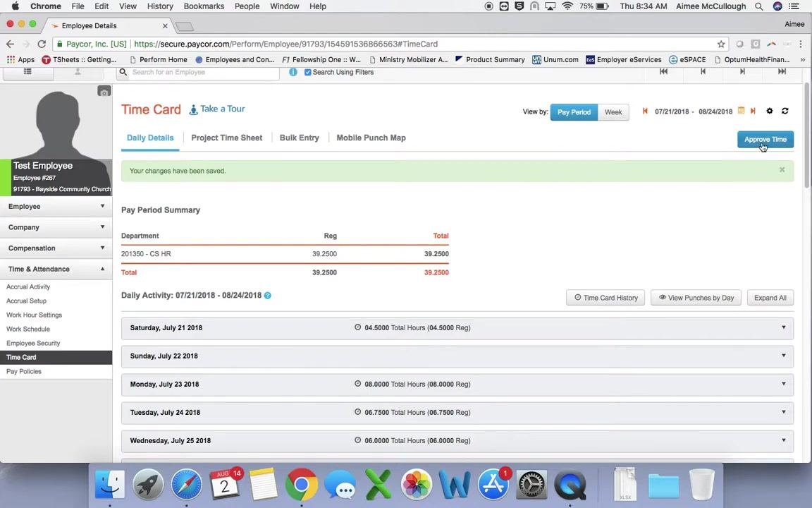Open Chrome's Bookmarks menu

(204, 6)
